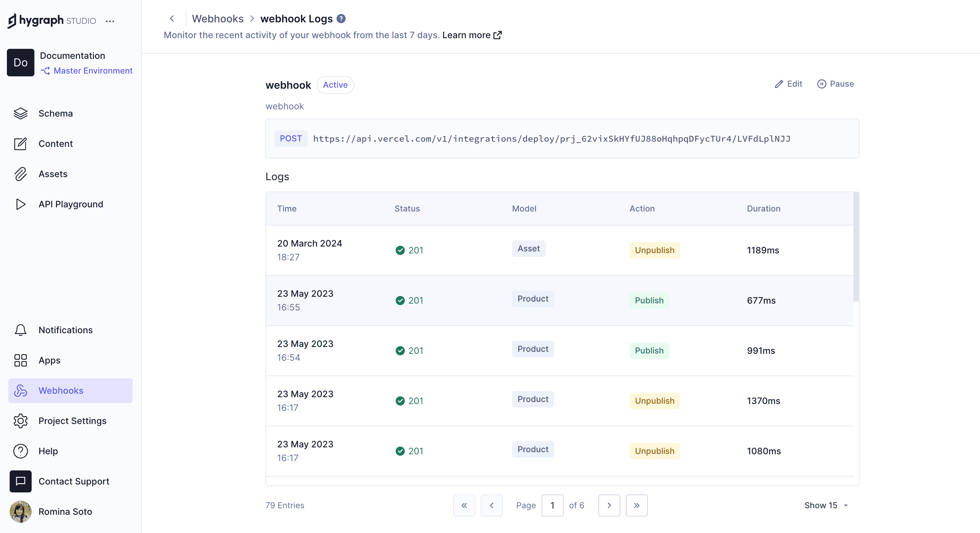Click the Learn more link
The height and width of the screenshot is (533, 980).
(466, 35)
